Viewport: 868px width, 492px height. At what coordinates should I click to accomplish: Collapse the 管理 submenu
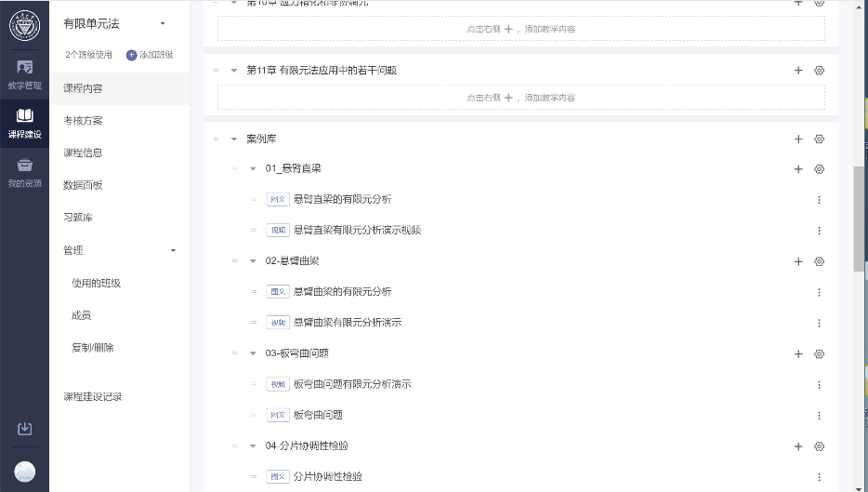tap(173, 250)
